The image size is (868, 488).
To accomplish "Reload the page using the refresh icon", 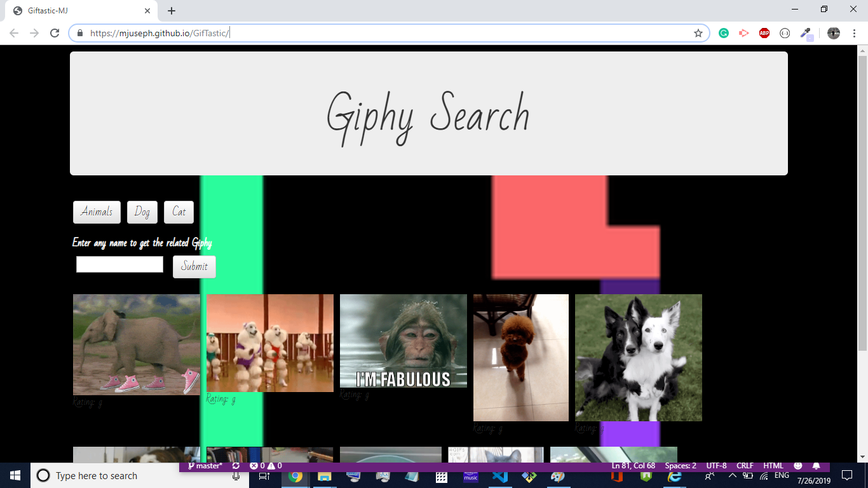I will coord(55,33).
